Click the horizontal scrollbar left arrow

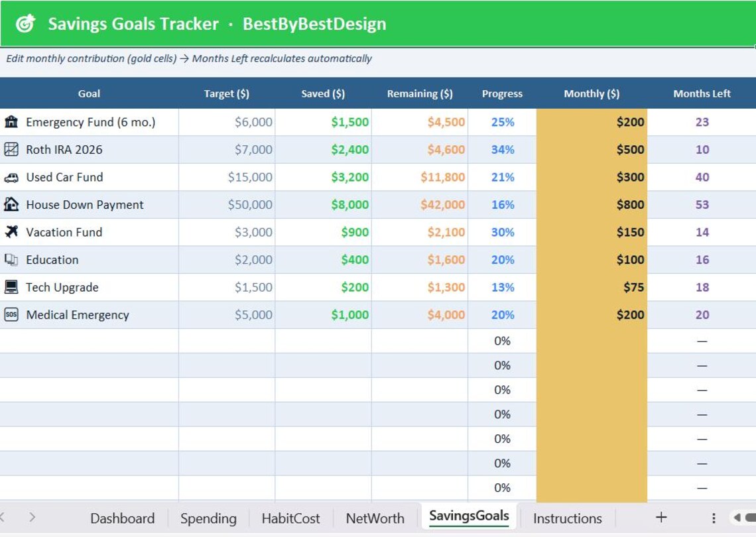tap(737, 517)
